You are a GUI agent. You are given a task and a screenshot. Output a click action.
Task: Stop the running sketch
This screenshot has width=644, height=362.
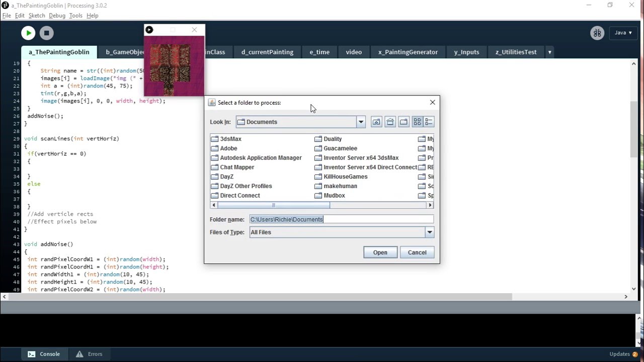click(x=46, y=33)
